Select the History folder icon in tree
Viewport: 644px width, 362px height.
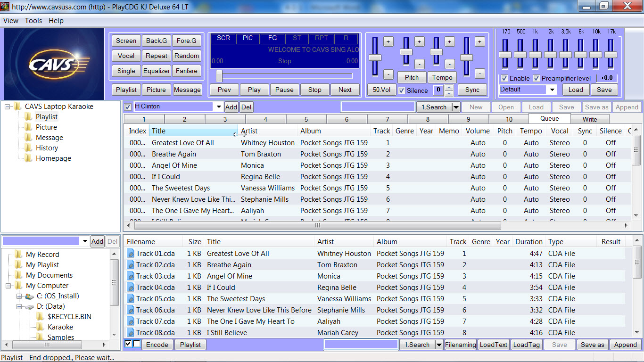coord(29,148)
